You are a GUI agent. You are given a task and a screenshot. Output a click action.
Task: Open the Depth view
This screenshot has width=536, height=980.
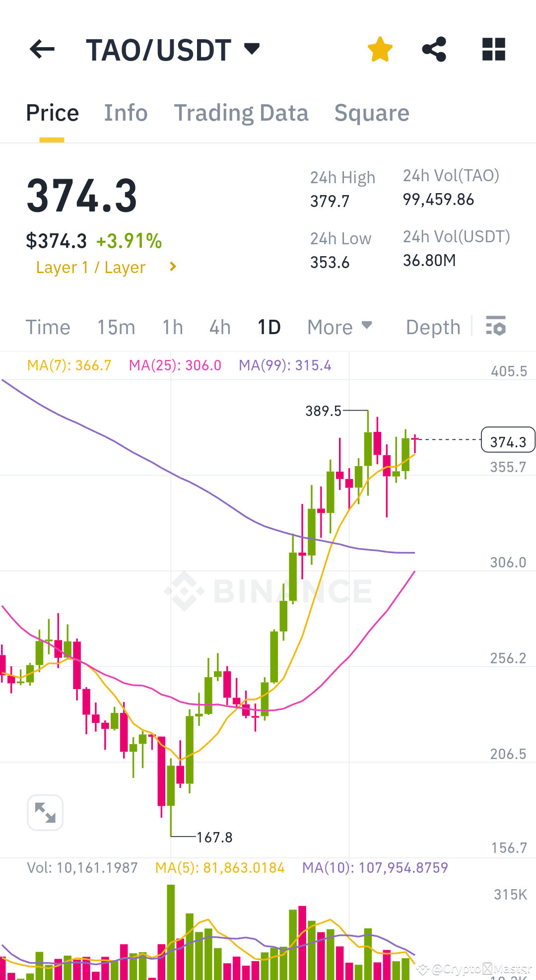(432, 327)
